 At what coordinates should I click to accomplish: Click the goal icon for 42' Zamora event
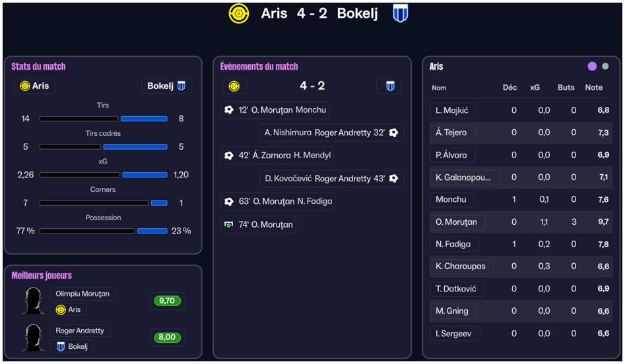pos(229,156)
